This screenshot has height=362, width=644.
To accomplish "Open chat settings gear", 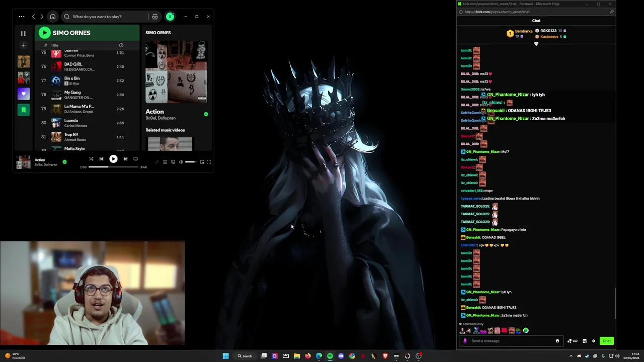I will [594, 341].
